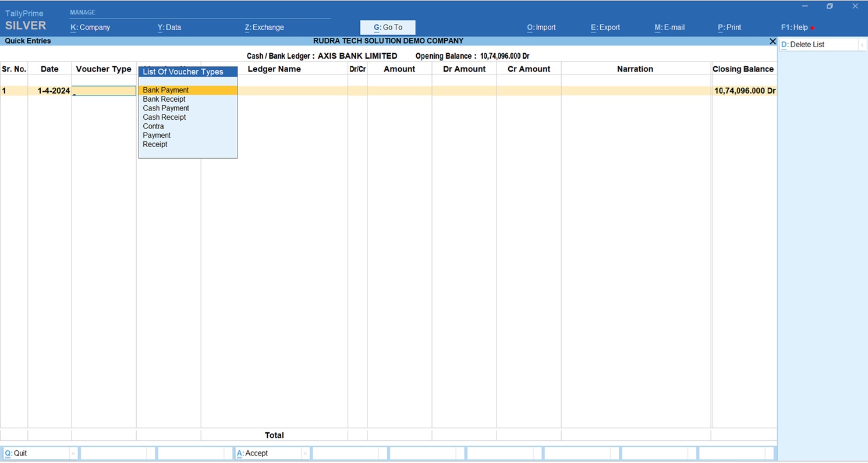
Task: Click the G: Go To button
Action: pos(388,27)
